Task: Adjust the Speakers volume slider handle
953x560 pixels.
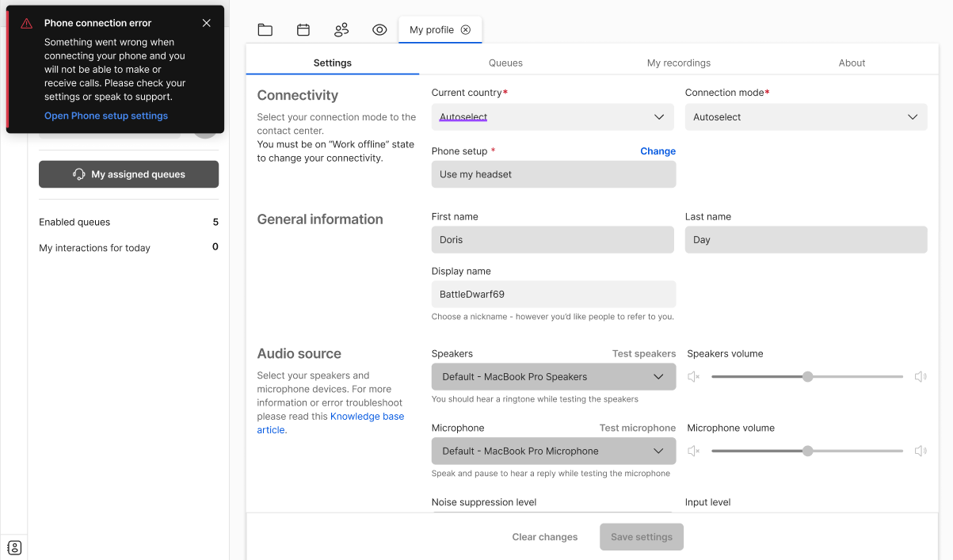Action: [x=806, y=376]
